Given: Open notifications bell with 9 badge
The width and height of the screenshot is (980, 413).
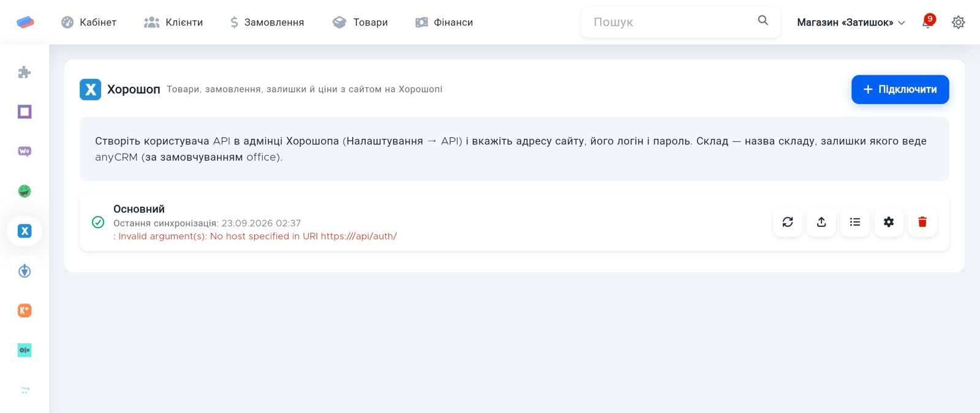Looking at the screenshot, I should tap(928, 22).
